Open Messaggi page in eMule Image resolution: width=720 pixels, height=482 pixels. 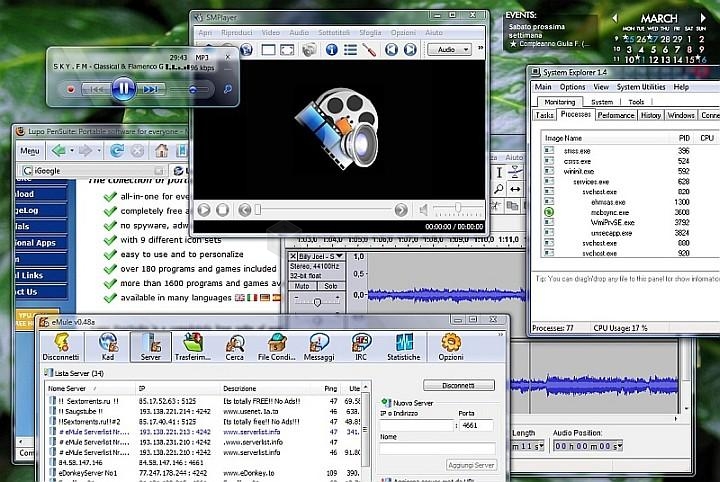[319, 347]
